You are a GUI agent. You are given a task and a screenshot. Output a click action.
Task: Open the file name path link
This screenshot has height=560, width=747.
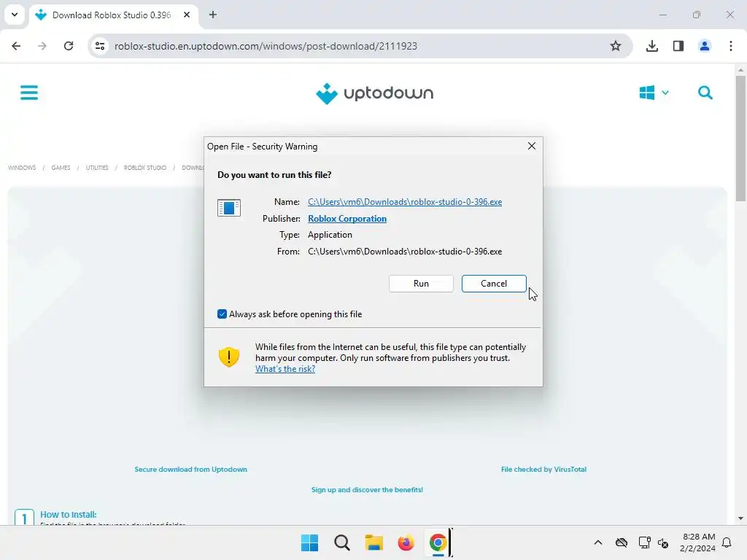404,202
